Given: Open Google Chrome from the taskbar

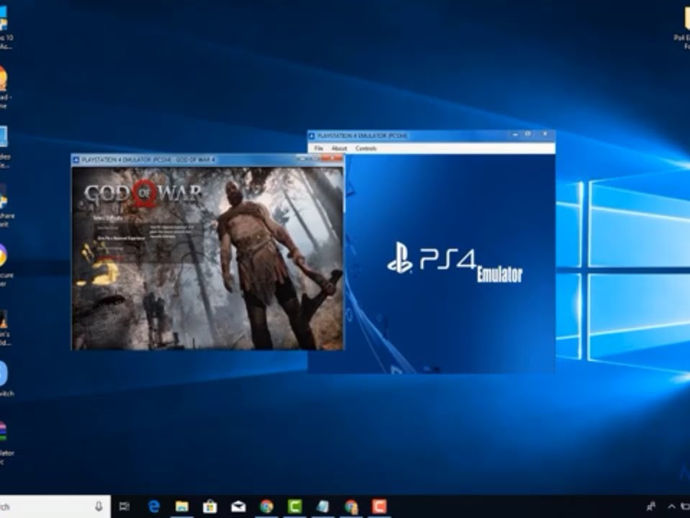Looking at the screenshot, I should coord(266,507).
